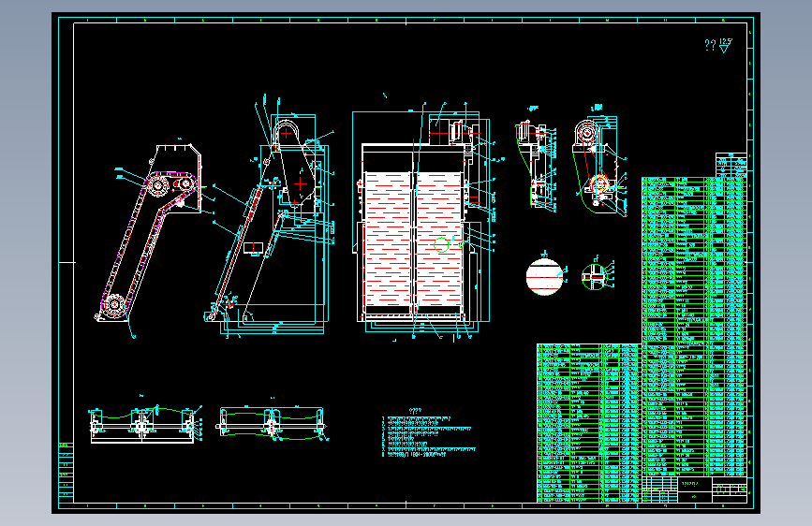This screenshot has width=812, height=526.
Task: Click the technical notes text block
Action: tap(428, 433)
